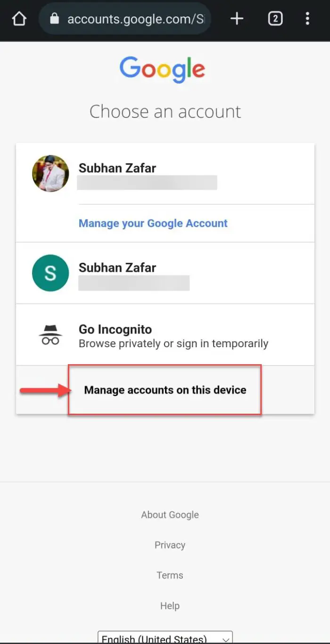Click the Google logo
Viewport: 330px width, 644px height.
[x=163, y=69]
